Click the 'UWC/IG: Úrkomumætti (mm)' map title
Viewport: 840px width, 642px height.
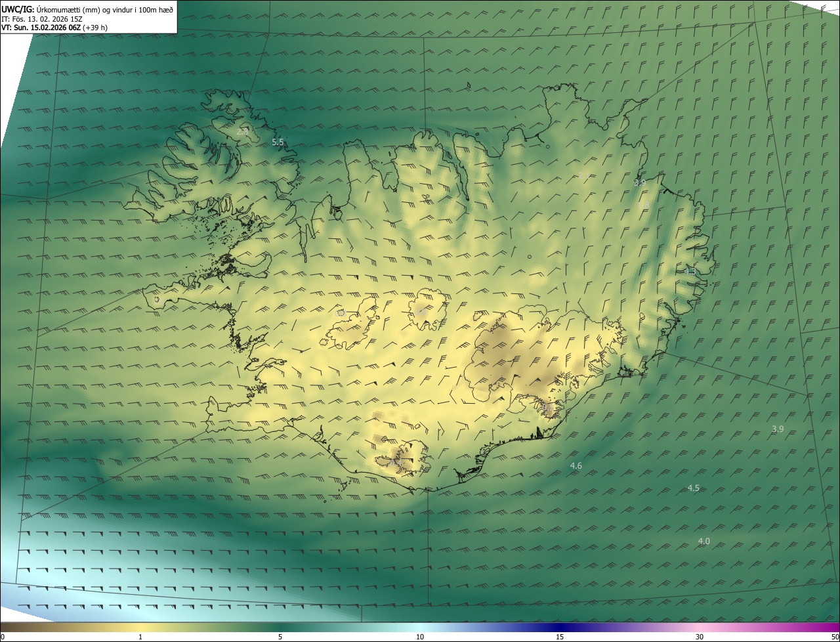[x=87, y=9]
